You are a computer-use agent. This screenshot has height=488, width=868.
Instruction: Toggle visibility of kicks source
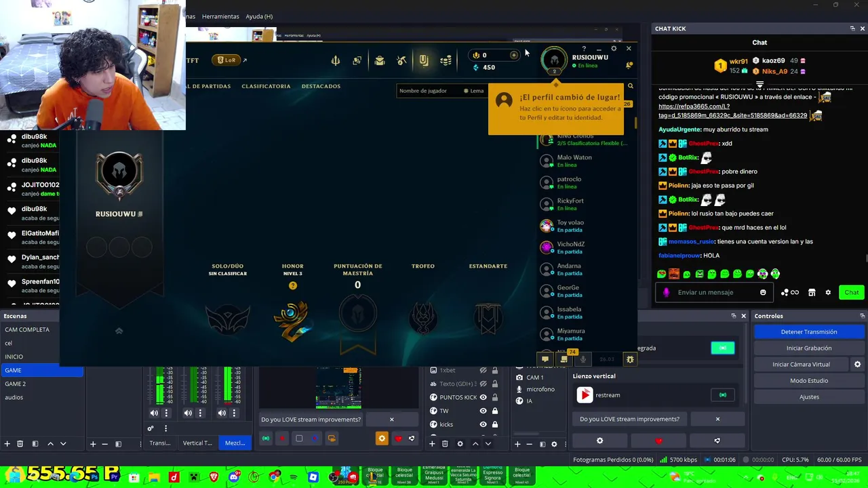click(x=484, y=424)
